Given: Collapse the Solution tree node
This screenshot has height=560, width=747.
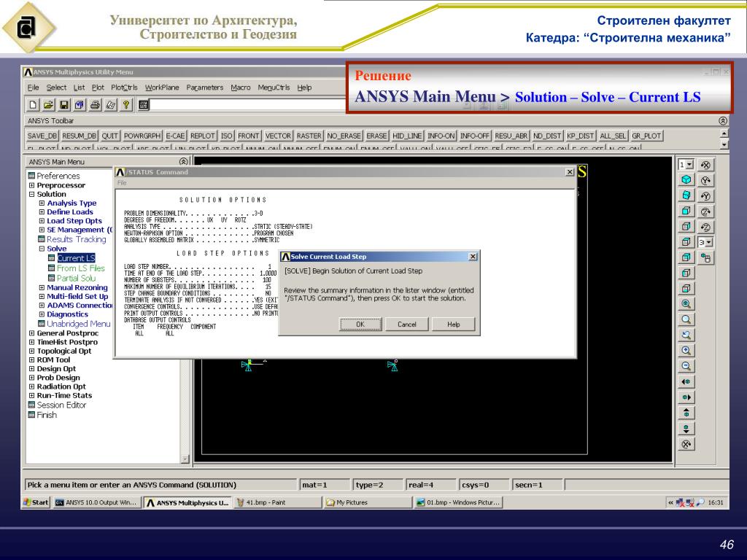Looking at the screenshot, I should [x=32, y=194].
